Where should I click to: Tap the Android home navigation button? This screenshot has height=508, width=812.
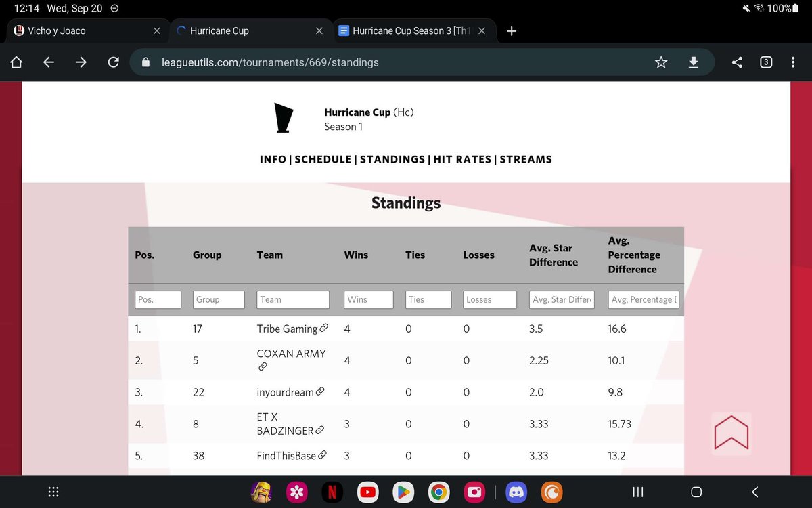point(696,492)
